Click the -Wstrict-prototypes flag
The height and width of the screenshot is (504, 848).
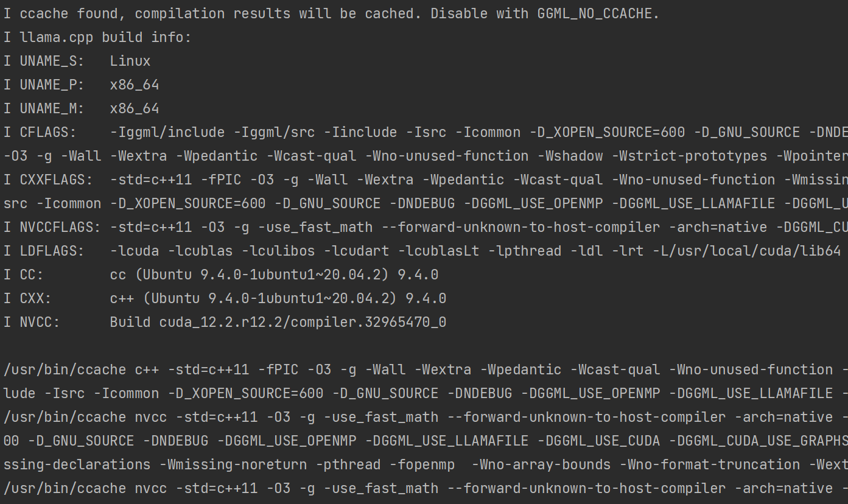pos(689,156)
